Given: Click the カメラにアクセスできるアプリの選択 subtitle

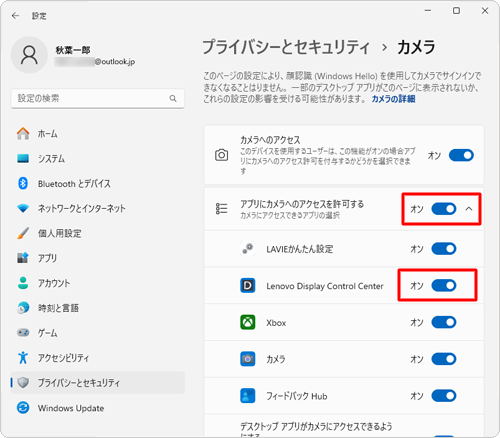Looking at the screenshot, I should pos(290,215).
